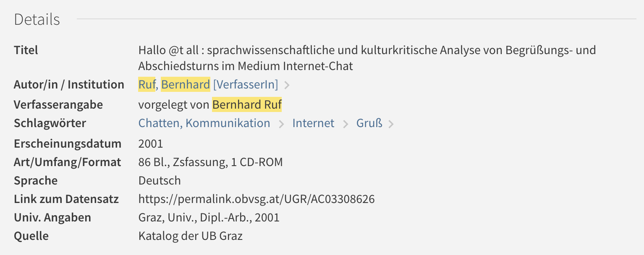The width and height of the screenshot is (644, 255).
Task: Select the [VerfasserIn] role link
Action: (246, 85)
